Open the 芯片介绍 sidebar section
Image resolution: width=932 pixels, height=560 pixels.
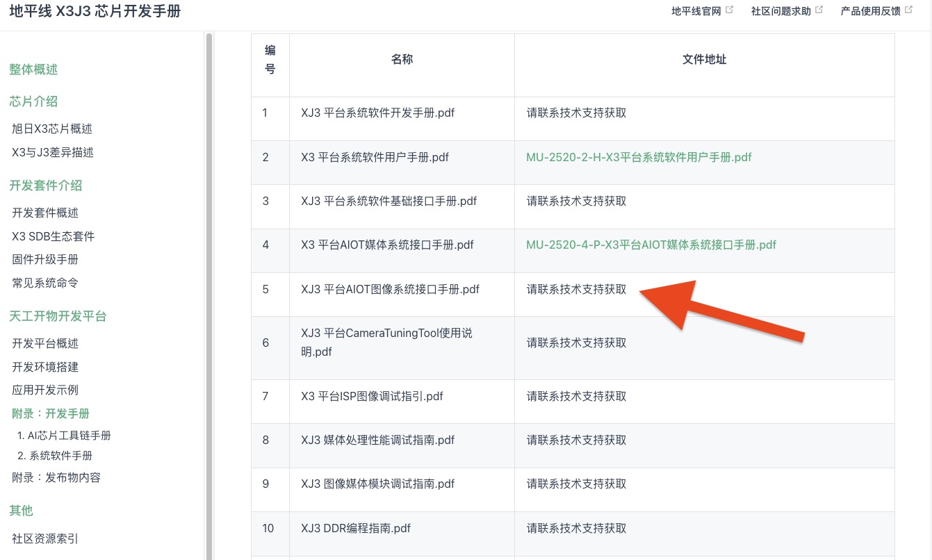coord(33,101)
